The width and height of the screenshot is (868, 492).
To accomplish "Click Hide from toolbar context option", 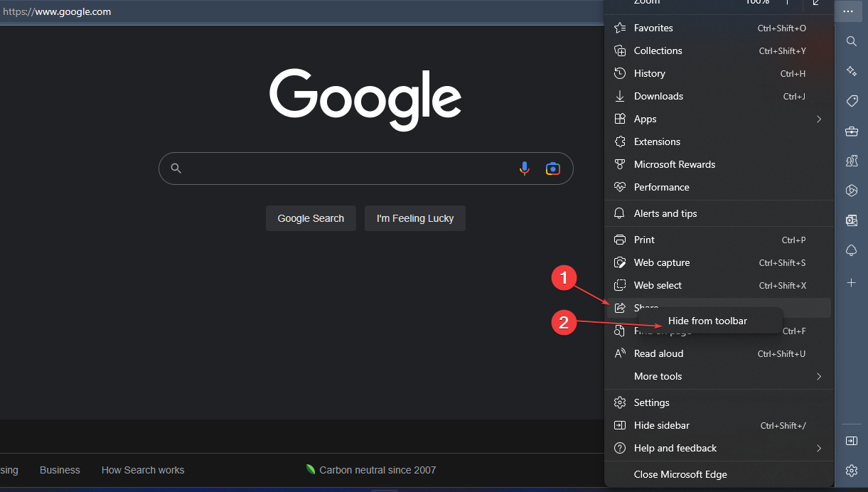I will click(712, 321).
